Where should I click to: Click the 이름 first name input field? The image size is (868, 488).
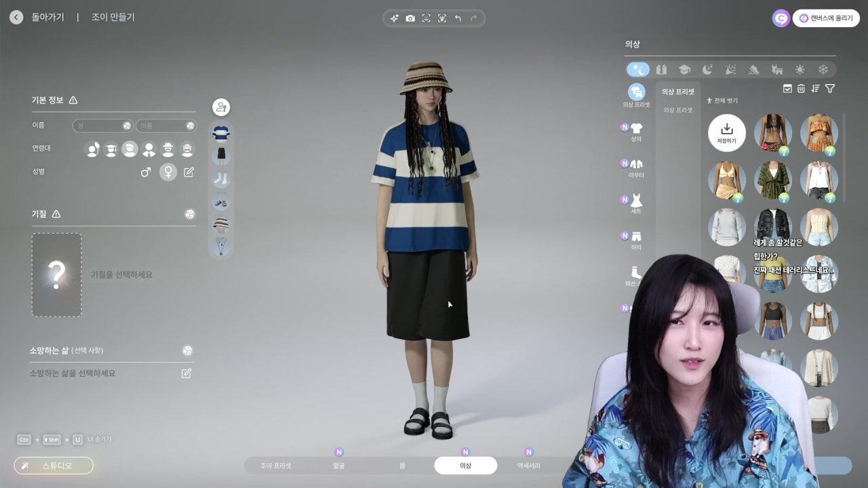coord(166,125)
